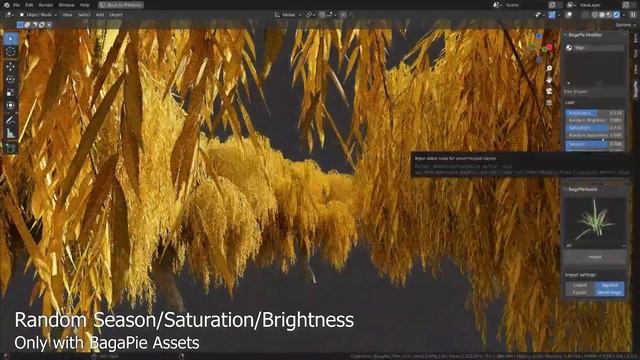This screenshot has width=640, height=360.
Task: Choose the subtract selection mode icon
Action: pos(34,25)
